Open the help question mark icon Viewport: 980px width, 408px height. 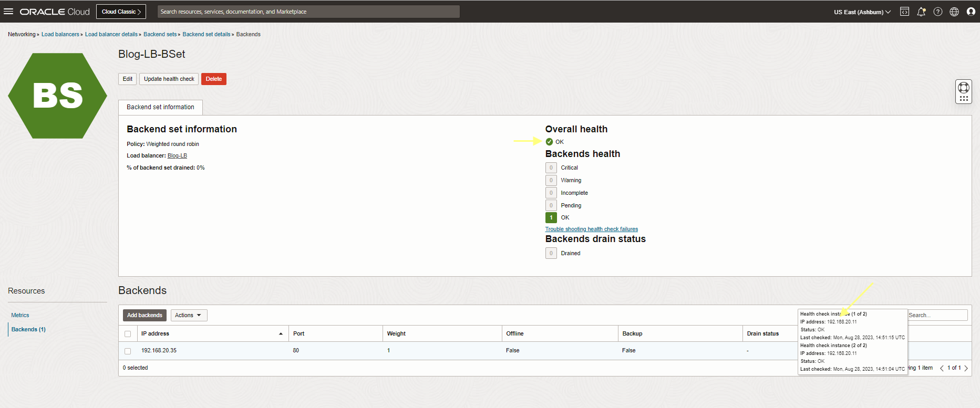938,12
